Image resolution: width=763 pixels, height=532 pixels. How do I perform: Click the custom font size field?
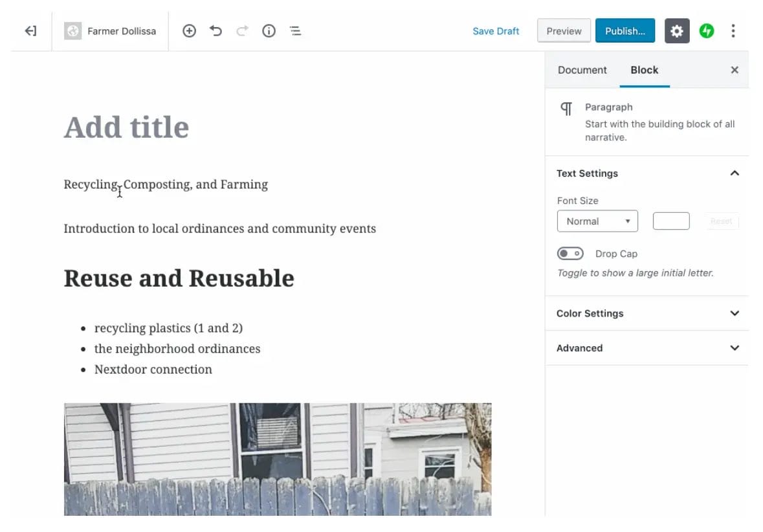pyautogui.click(x=670, y=221)
